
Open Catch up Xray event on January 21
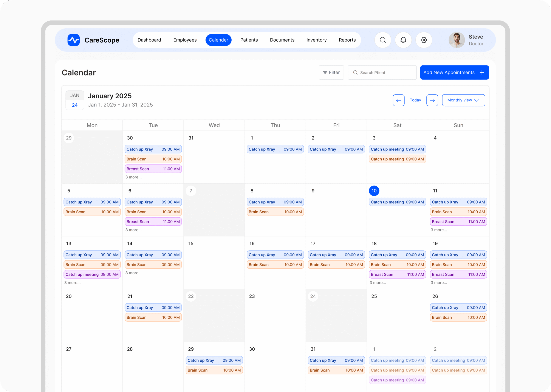153,308
